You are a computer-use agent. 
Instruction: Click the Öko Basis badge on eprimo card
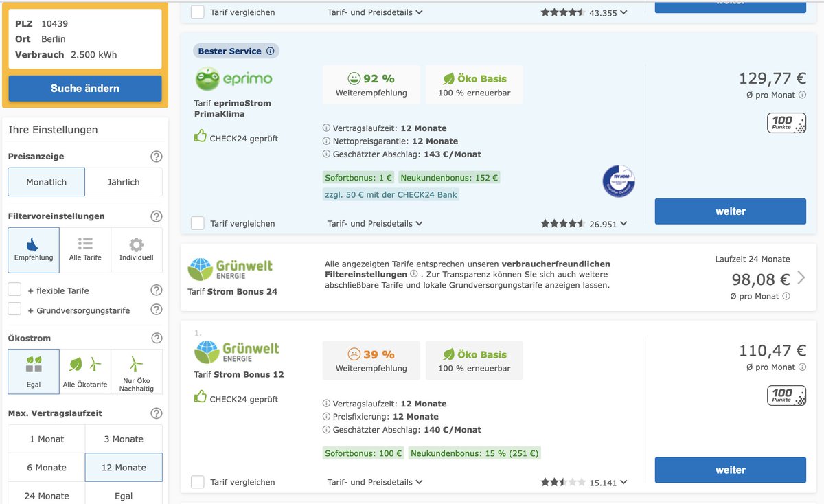(x=474, y=85)
